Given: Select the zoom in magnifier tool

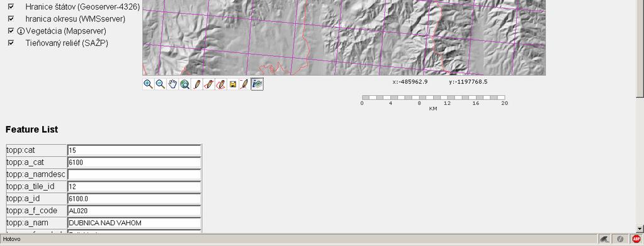Looking at the screenshot, I should point(149,85).
